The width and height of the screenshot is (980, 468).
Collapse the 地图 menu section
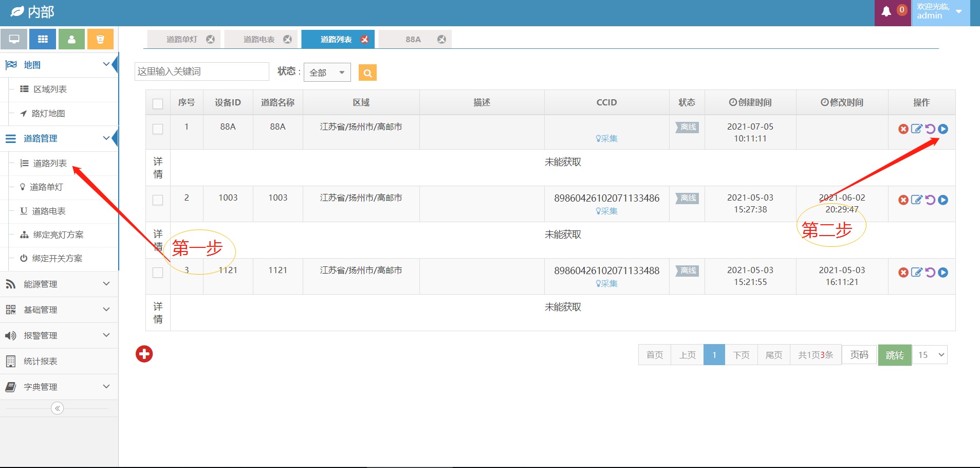[x=59, y=65]
